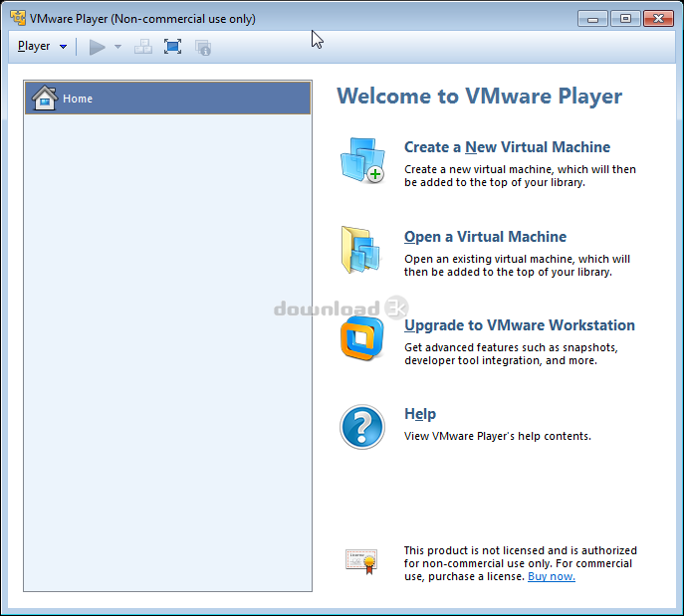This screenshot has height=616, width=684.
Task: Click the Create a New Virtual Machine heading
Action: pyautogui.click(x=507, y=147)
